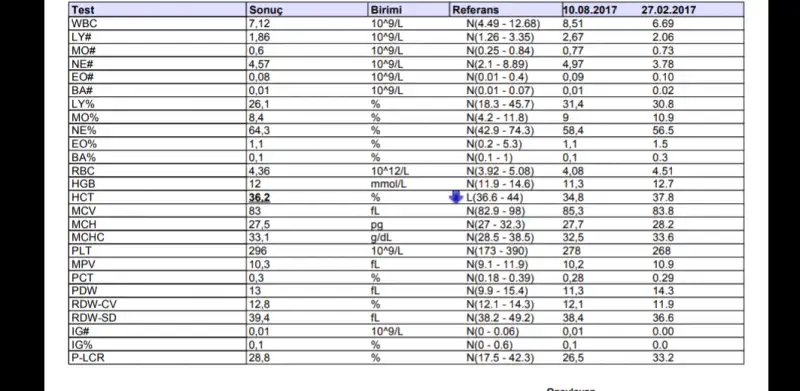
Task: Click the MCV reference range N(82.9 - 98)
Action: pos(495,211)
